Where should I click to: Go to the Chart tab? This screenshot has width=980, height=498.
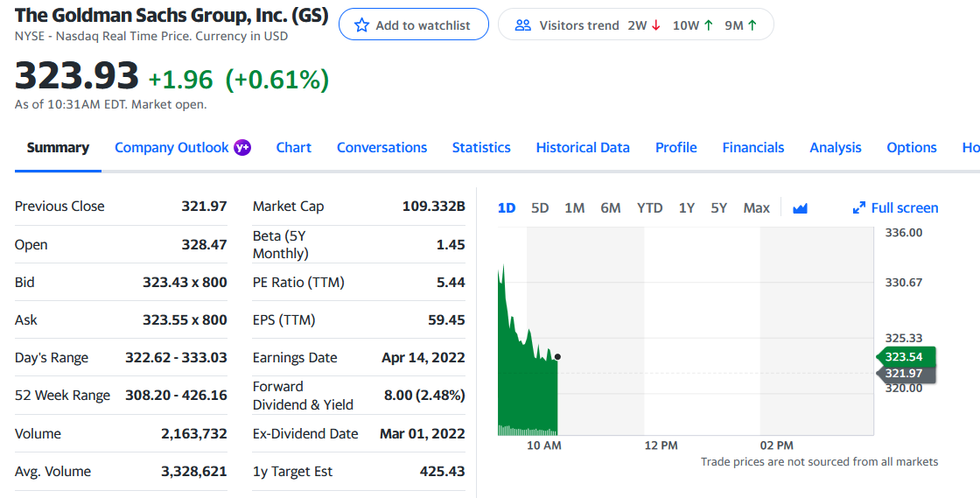click(x=294, y=147)
